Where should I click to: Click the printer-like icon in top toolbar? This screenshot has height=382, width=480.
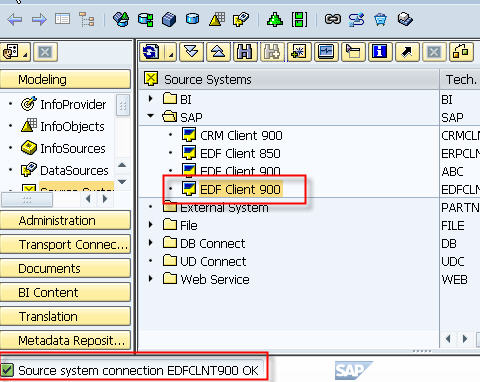click(405, 19)
